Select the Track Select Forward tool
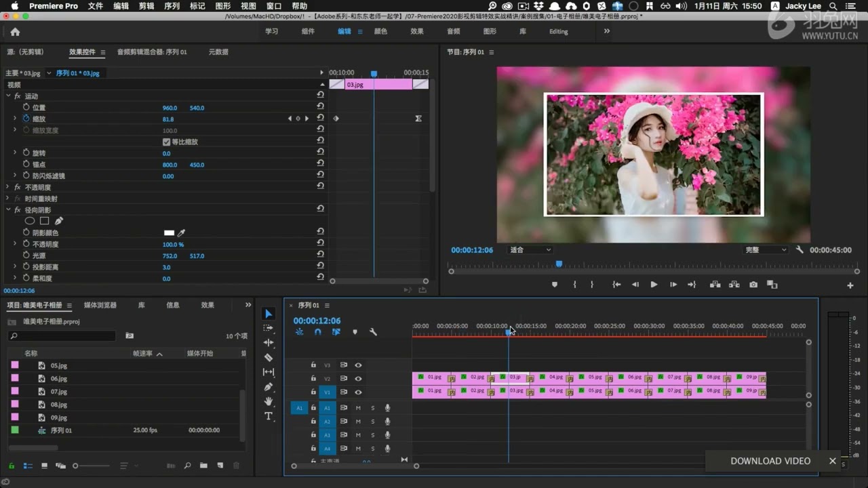Viewport: 868px width, 488px height. [269, 328]
